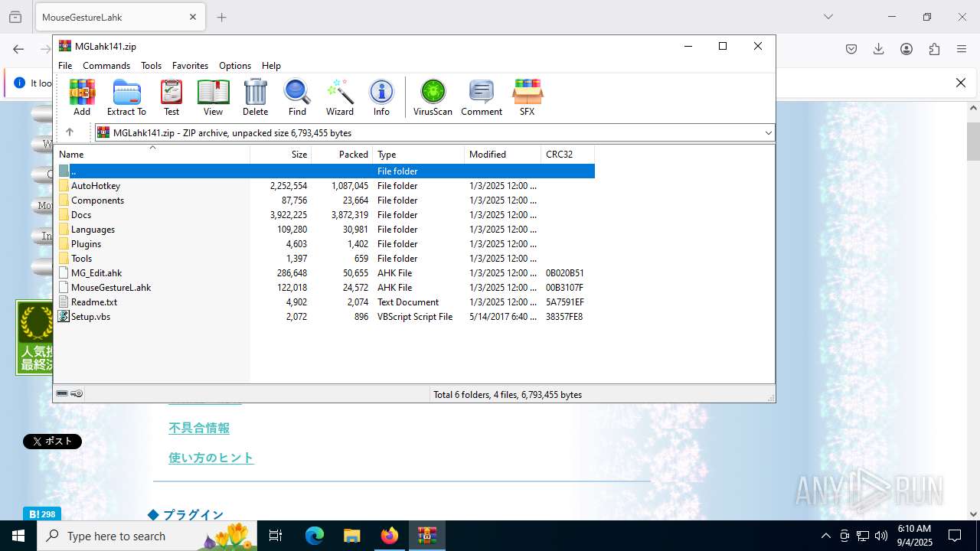Open Firefox account profile icon
The image size is (980, 551).
click(906, 49)
